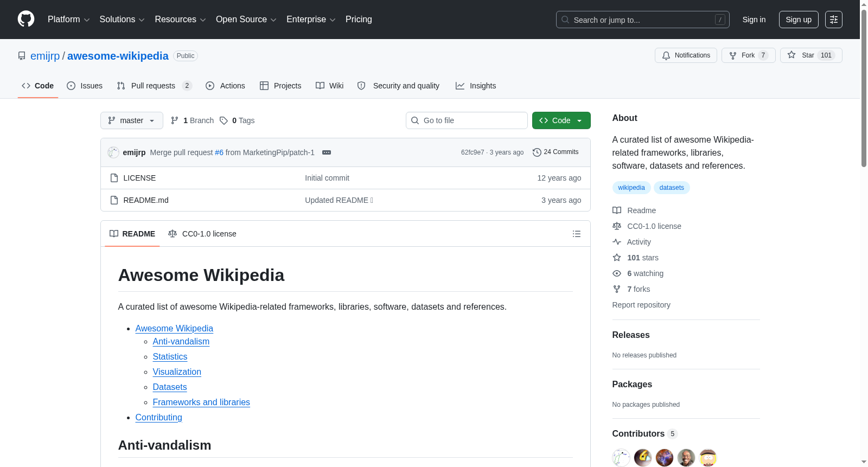The height and width of the screenshot is (467, 868).
Task: Switch to the Pull requests tab
Action: (x=155, y=86)
